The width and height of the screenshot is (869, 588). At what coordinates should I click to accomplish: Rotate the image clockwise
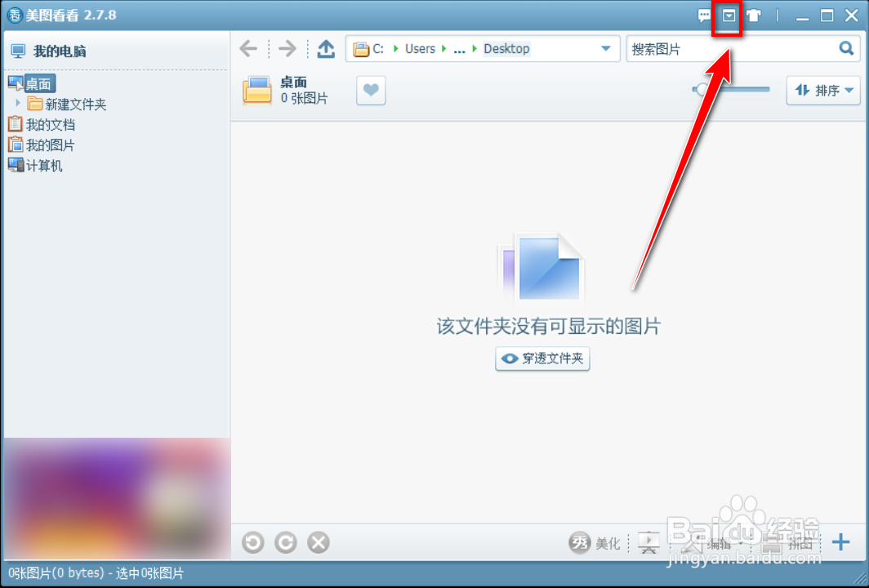coord(286,542)
